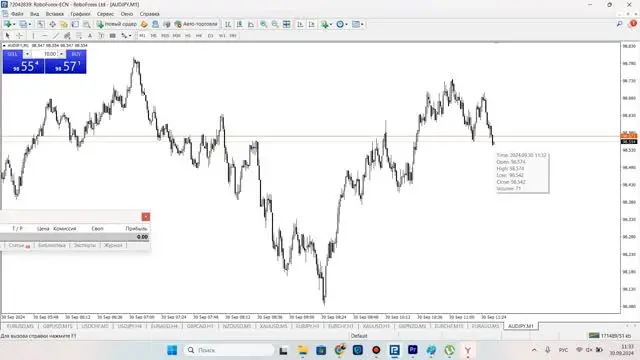Screen dimensions: 640x360
Task: Open the Indicators list icon
Action: (324, 24)
